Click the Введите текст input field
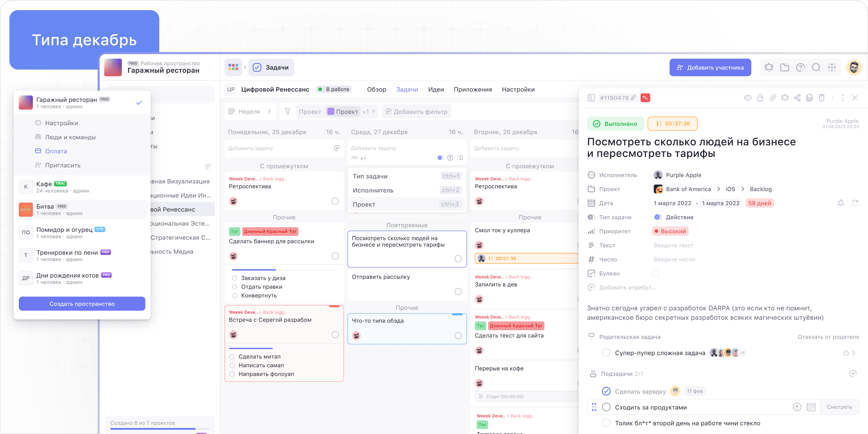This screenshot has height=434, width=868. pos(673,245)
